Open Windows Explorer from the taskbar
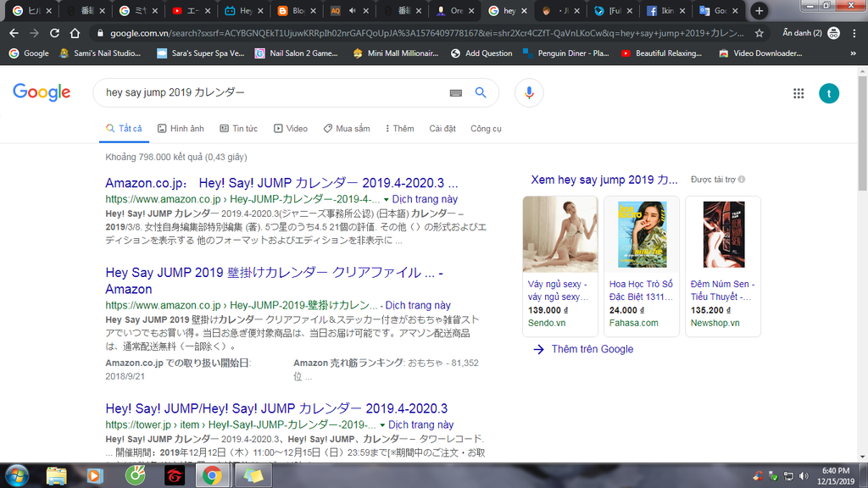The image size is (868, 488). tap(57, 476)
